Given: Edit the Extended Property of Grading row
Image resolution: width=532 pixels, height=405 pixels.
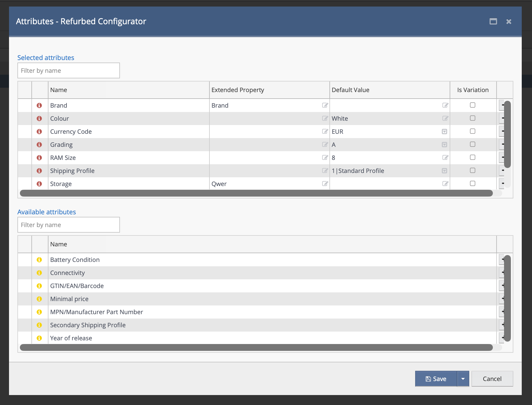Looking at the screenshot, I should tap(325, 144).
